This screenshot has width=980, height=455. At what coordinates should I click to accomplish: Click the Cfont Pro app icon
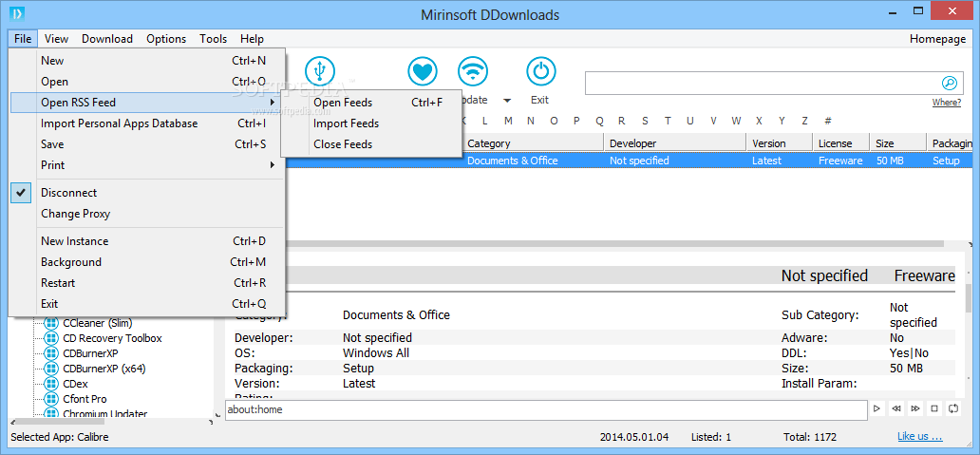coord(51,399)
